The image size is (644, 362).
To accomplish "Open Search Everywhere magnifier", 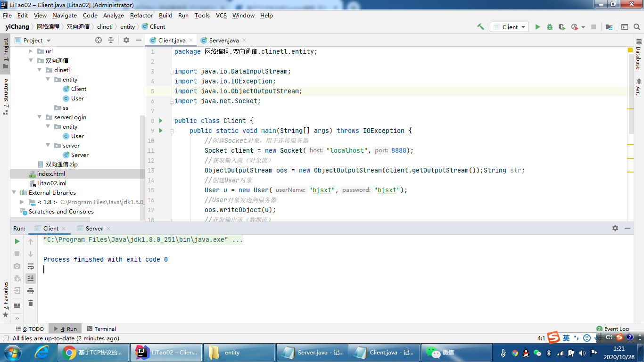I will 637,27.
